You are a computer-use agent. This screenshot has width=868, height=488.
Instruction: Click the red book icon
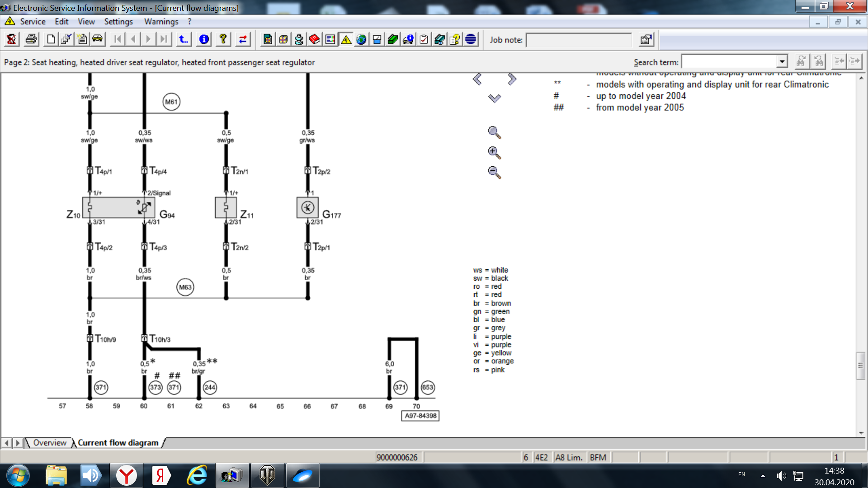[x=315, y=39]
